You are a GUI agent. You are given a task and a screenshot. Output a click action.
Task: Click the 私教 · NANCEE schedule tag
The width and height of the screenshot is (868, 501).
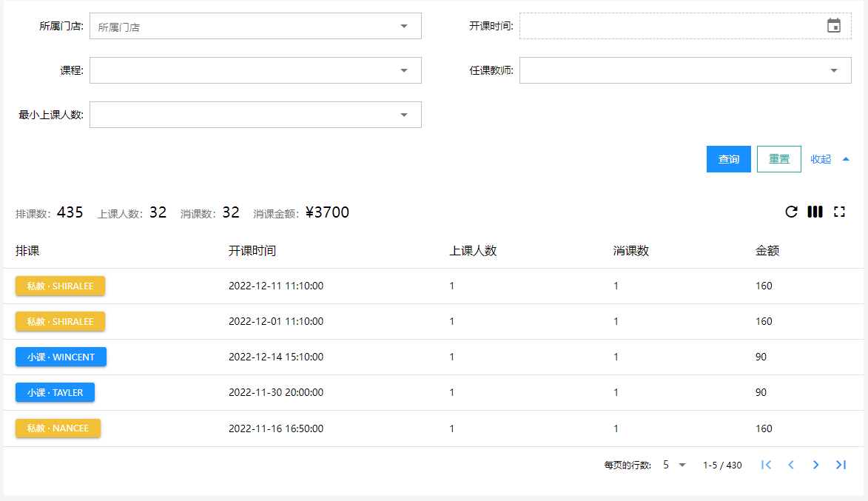[x=58, y=428]
